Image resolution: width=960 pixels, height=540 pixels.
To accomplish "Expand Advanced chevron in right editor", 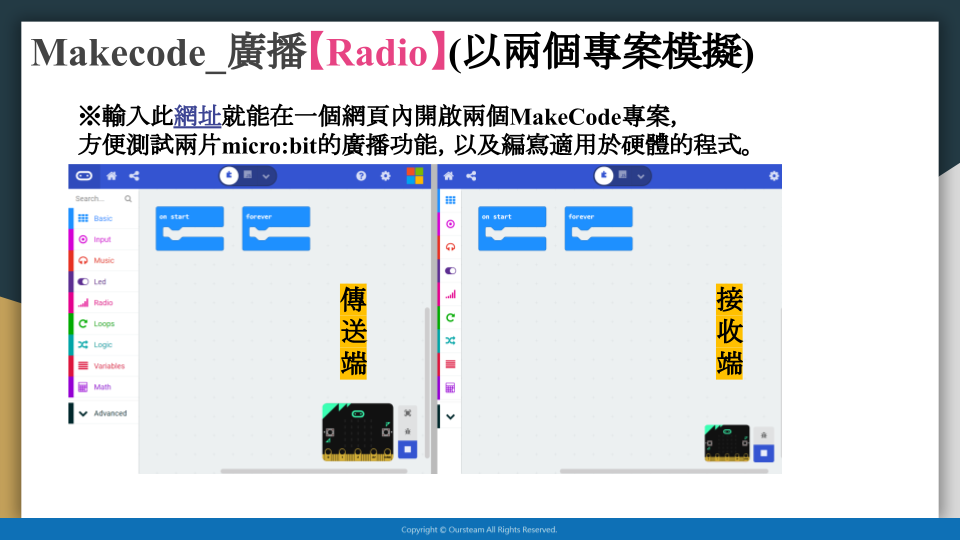I will (x=451, y=417).
